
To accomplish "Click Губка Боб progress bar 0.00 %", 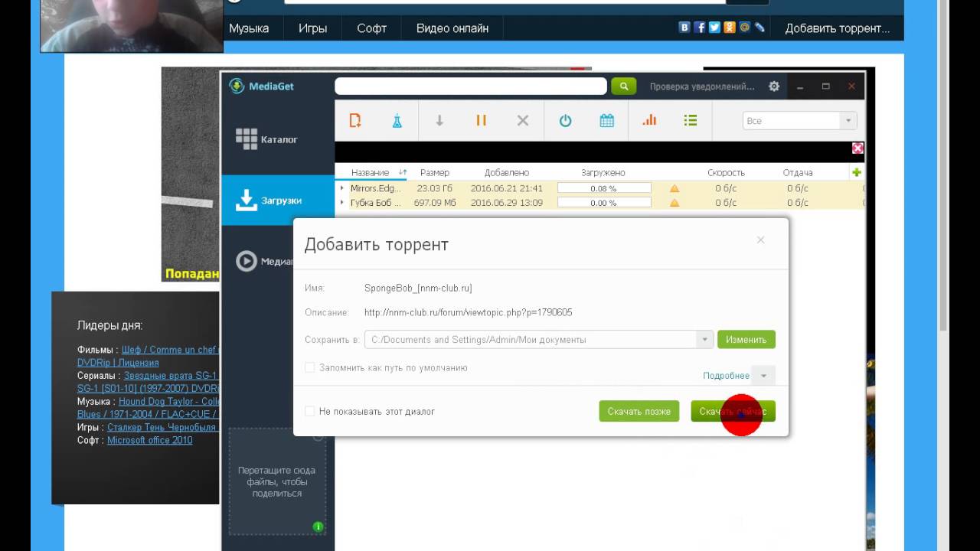I will point(604,203).
